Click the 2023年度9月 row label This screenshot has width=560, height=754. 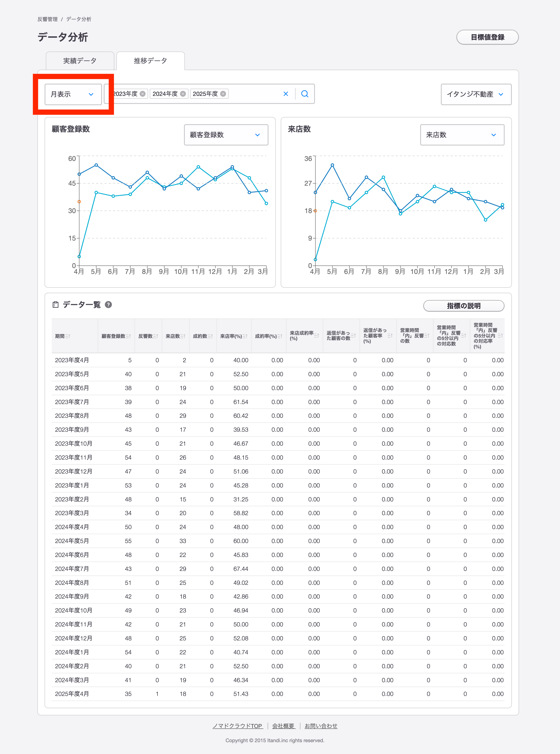72,430
